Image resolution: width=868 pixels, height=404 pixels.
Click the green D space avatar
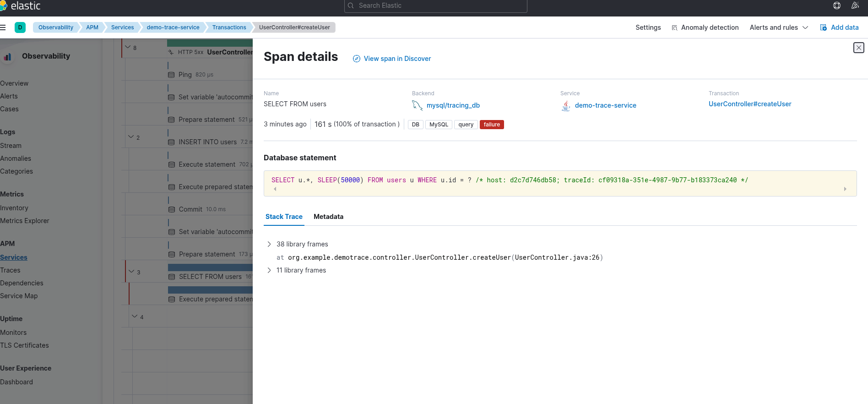point(20,27)
